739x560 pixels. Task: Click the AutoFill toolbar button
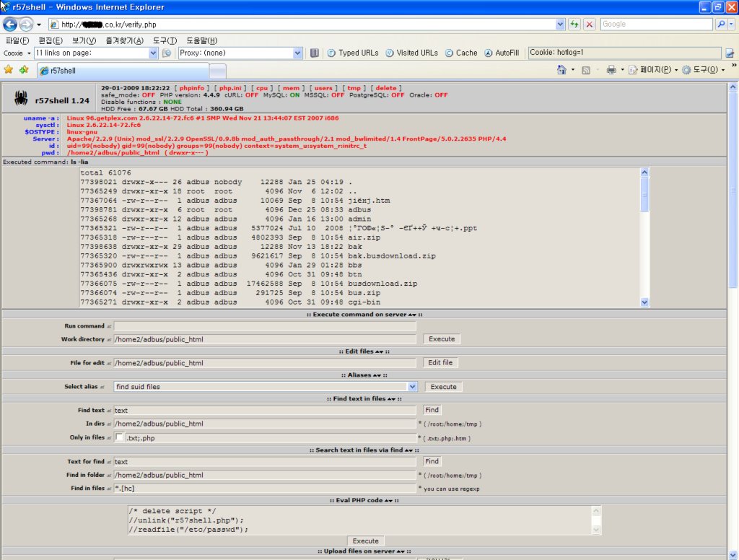point(502,53)
